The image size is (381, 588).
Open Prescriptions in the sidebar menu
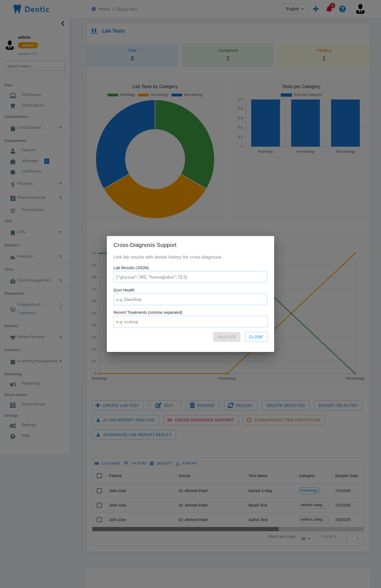(33, 210)
